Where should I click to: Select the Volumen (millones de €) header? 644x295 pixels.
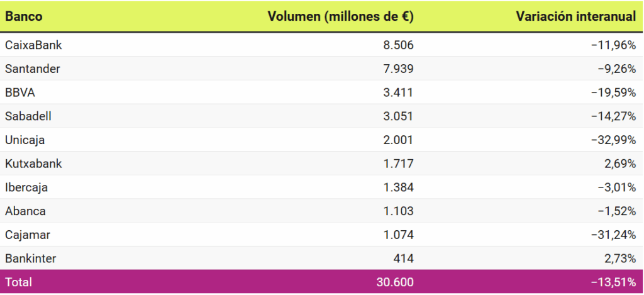[x=340, y=17]
